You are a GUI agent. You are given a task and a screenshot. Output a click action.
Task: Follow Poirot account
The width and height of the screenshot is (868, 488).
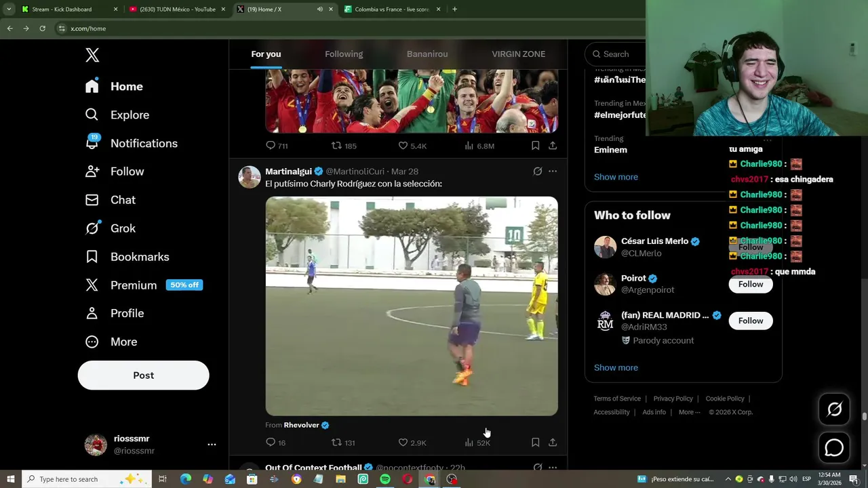[x=751, y=284]
